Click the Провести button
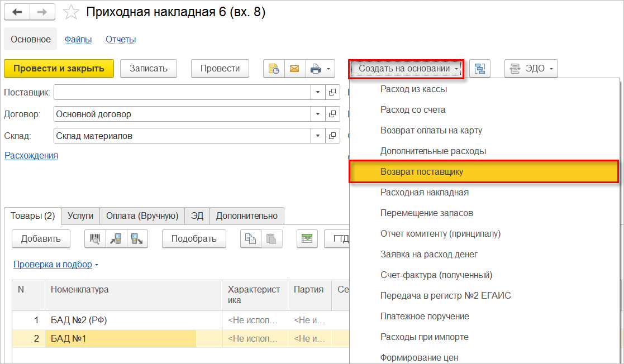624x364 pixels. pos(220,69)
